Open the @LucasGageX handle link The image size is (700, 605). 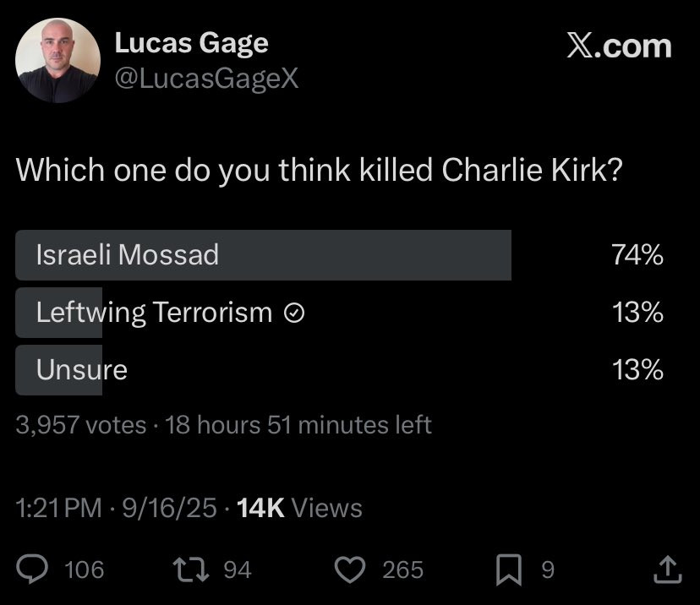tap(206, 79)
